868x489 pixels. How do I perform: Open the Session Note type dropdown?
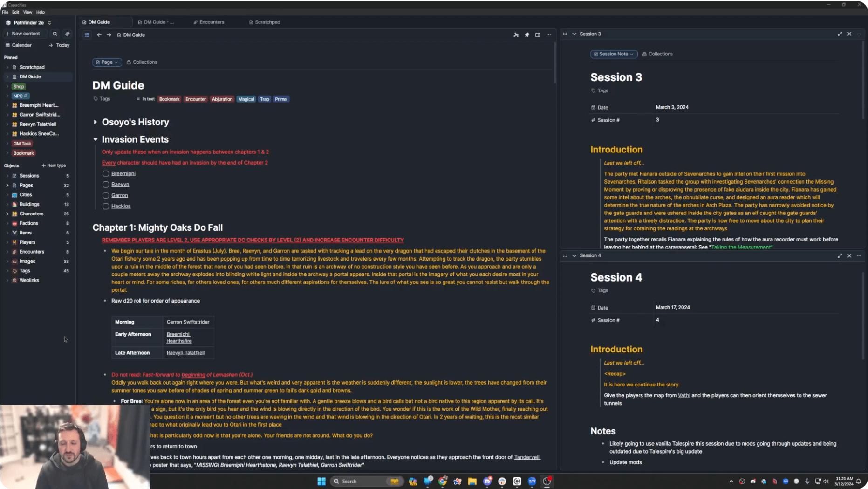614,54
